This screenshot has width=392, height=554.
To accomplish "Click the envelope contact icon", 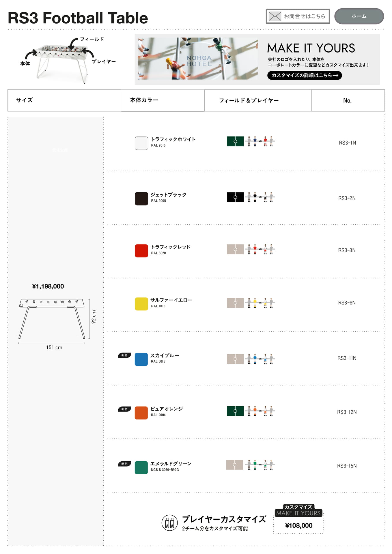I will [x=275, y=16].
